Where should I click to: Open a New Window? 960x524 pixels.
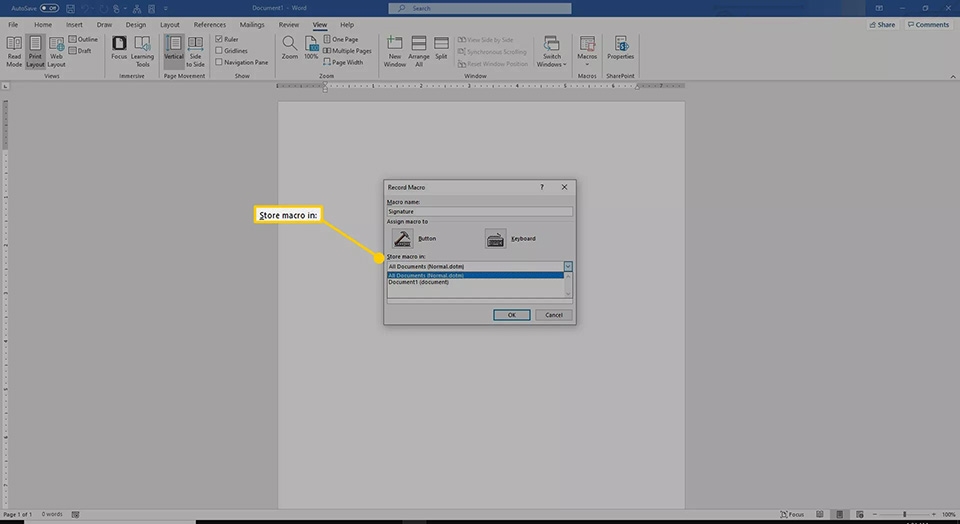tap(395, 51)
